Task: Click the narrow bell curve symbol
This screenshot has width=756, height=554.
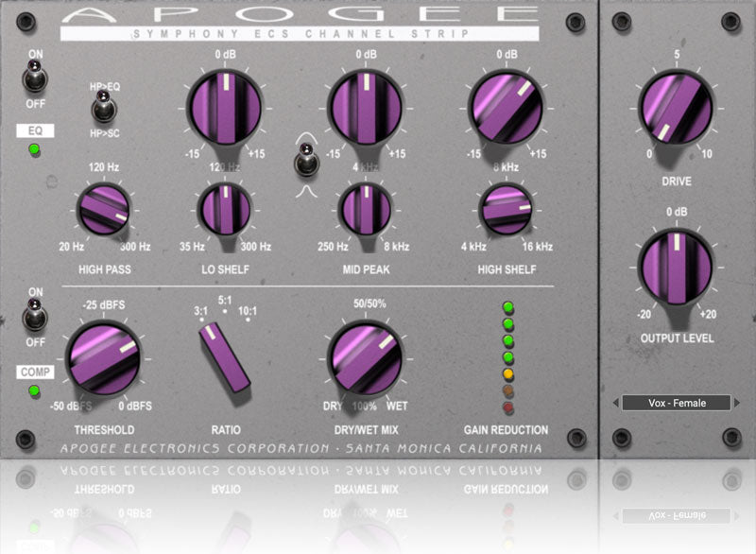Action: pyautogui.click(x=306, y=191)
